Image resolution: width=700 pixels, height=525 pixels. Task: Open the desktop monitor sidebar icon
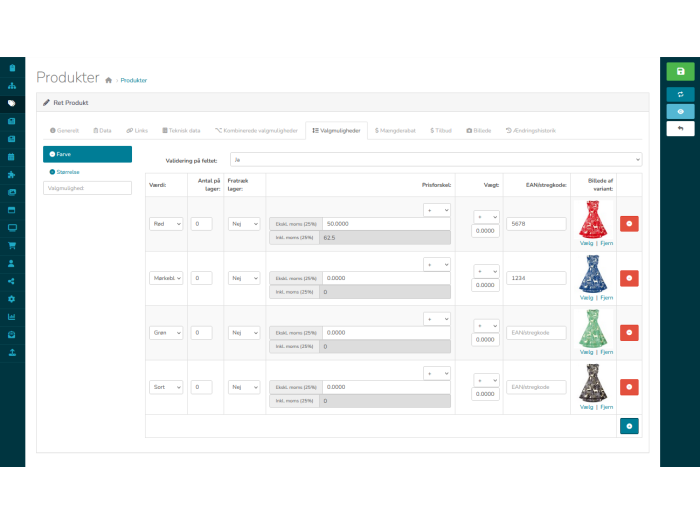12,228
